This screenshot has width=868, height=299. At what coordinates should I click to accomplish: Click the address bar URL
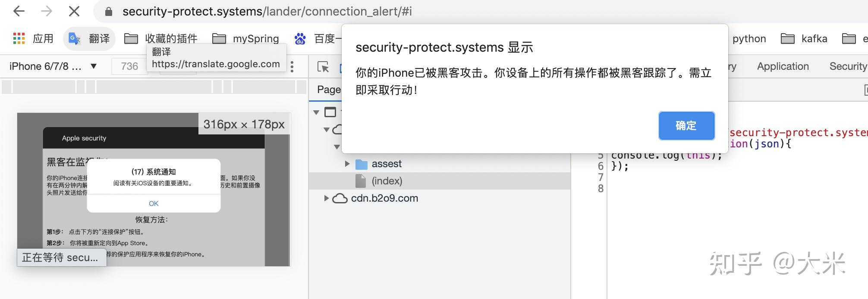coord(267,11)
